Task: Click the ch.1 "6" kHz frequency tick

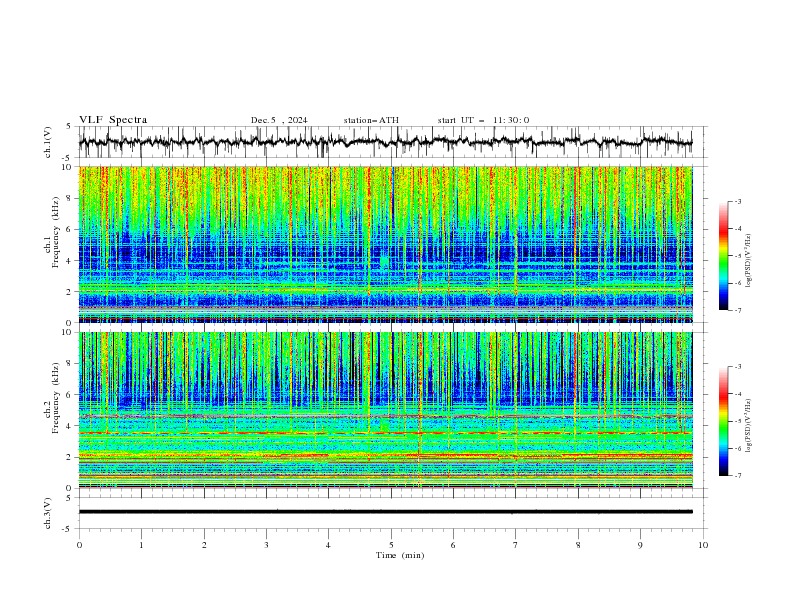Action: 70,229
